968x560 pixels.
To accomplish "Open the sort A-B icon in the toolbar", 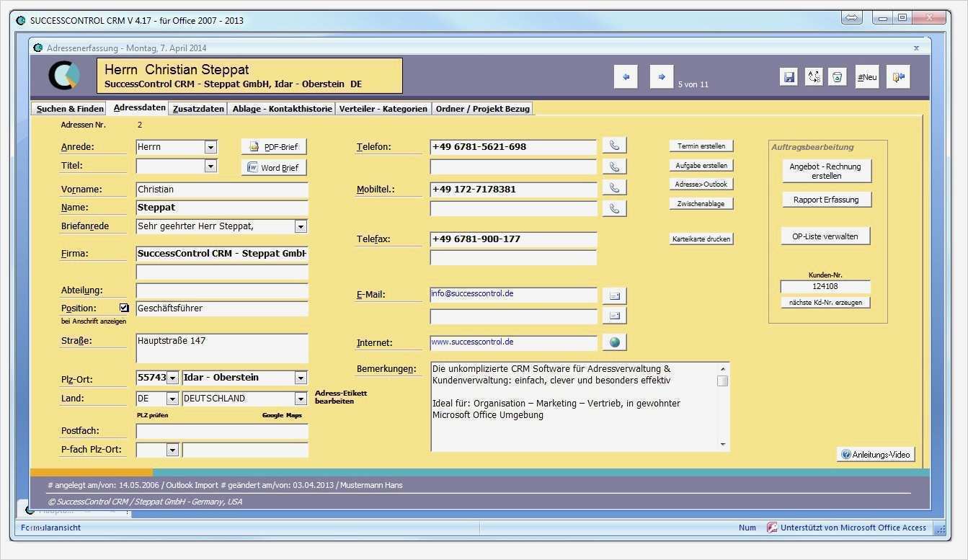I will pyautogui.click(x=814, y=76).
